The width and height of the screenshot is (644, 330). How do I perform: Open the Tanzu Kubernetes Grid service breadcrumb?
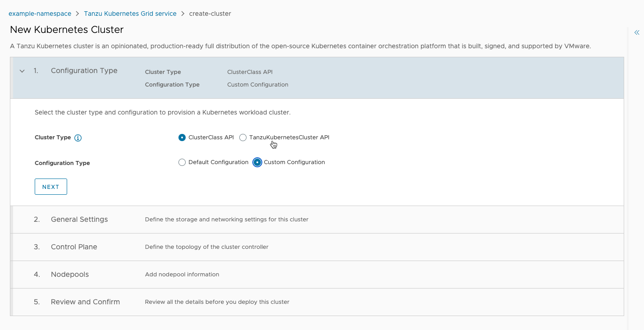tap(130, 14)
